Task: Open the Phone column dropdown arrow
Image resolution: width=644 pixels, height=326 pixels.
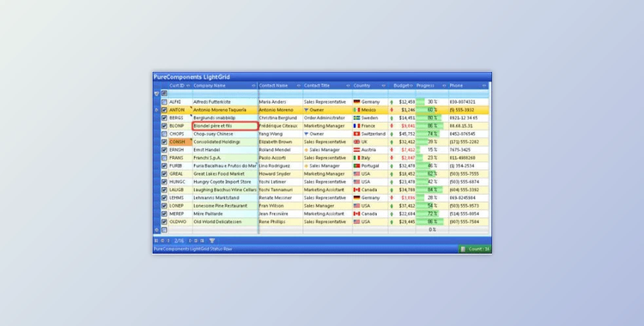Action: pos(484,86)
